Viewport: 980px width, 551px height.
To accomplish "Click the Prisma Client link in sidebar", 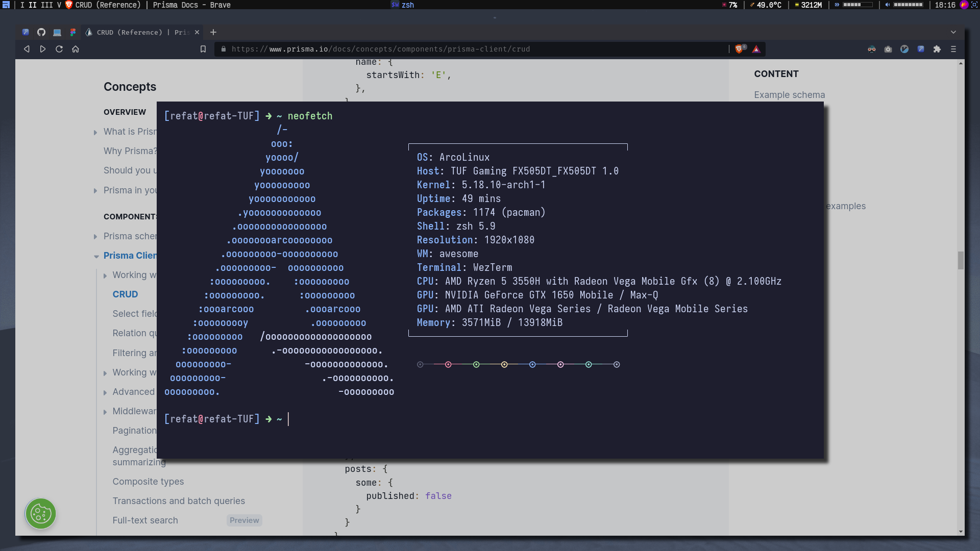I will coord(132,255).
